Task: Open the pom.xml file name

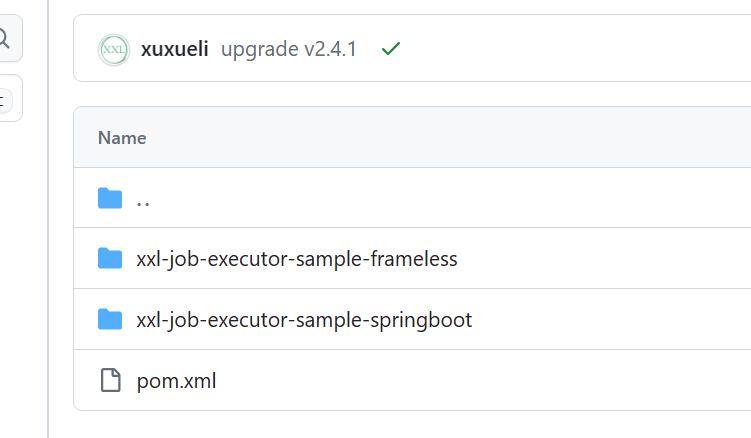Action: pyautogui.click(x=176, y=381)
